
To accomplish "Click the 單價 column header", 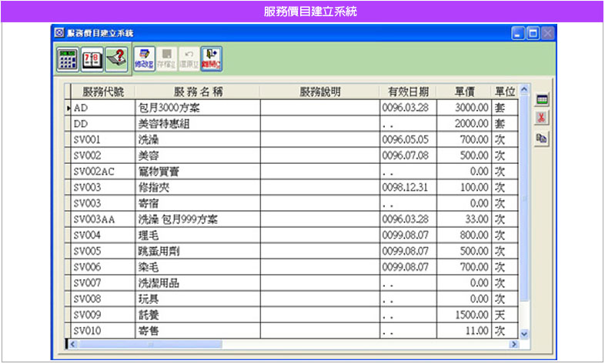I will coord(463,92).
